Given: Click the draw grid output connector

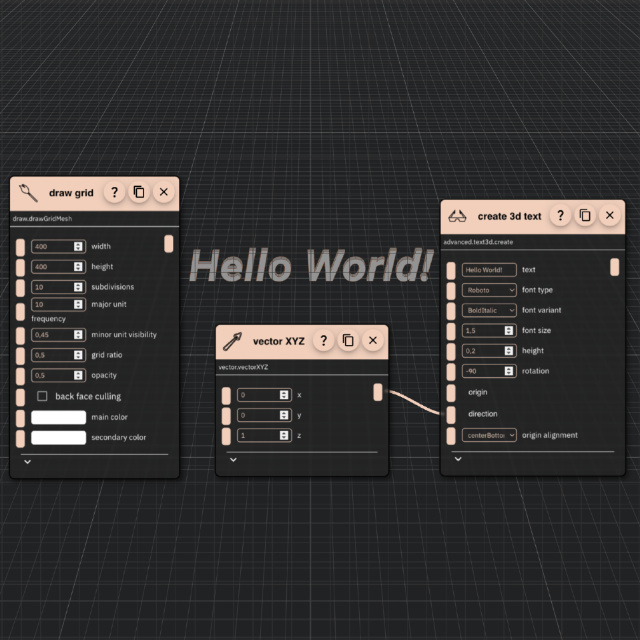Looking at the screenshot, I should tap(169, 244).
